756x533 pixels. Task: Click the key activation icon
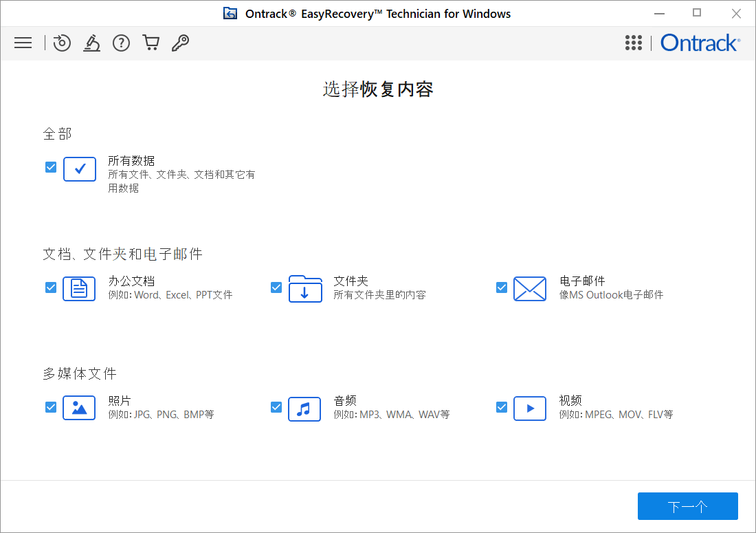tap(180, 43)
